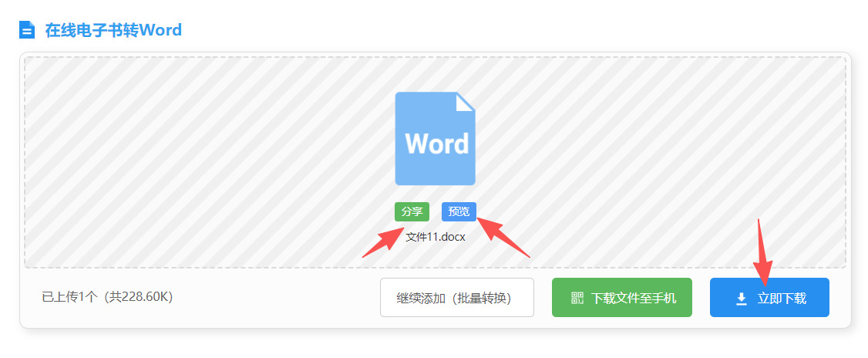Click the download arrow icon in 立即下载
Viewport: 868px width, 358px height.
(742, 299)
